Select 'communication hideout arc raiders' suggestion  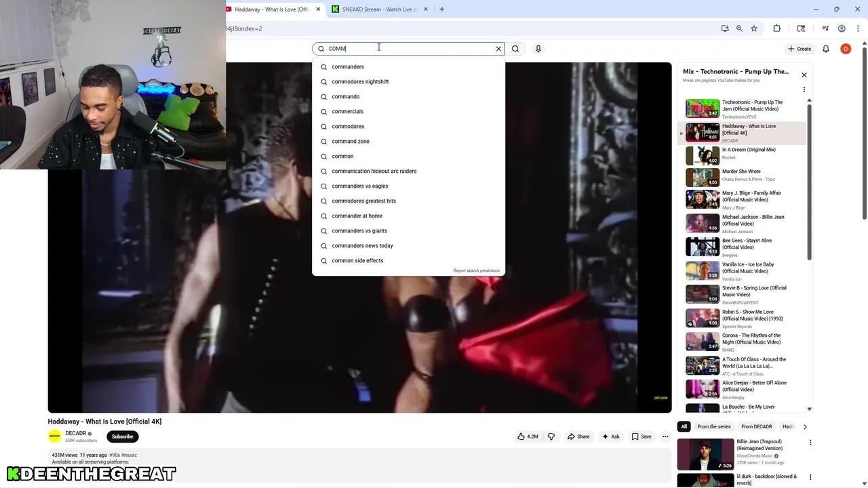[x=408, y=171]
